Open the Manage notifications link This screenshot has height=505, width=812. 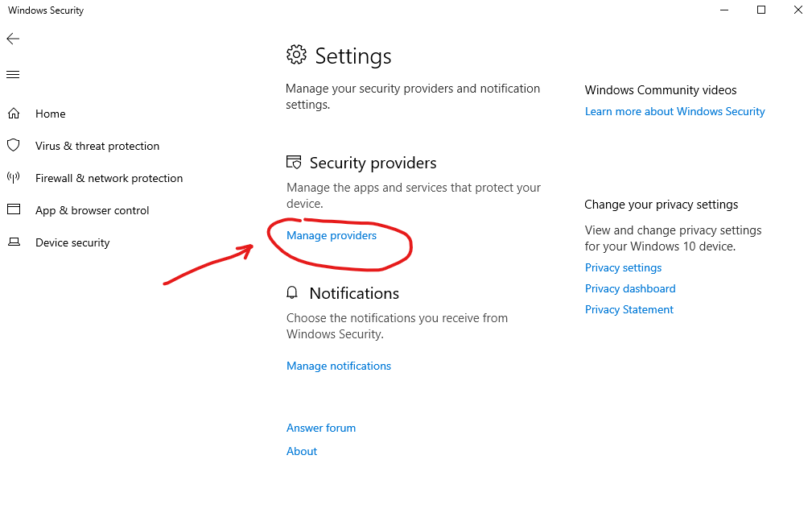click(x=338, y=366)
